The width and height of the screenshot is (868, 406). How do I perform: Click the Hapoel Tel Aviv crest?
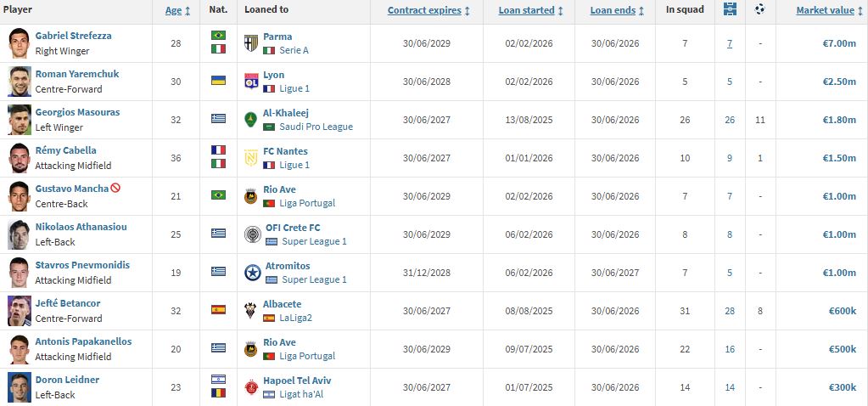pyautogui.click(x=250, y=386)
